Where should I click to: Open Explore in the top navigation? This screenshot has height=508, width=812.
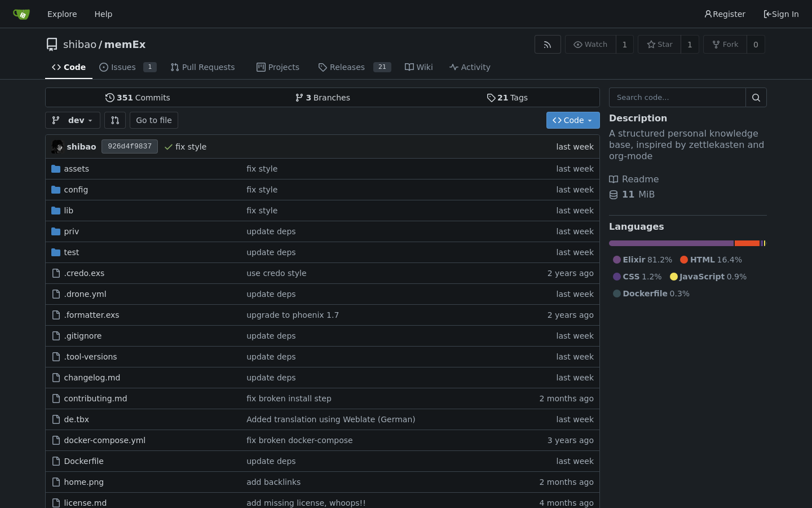[62, 14]
